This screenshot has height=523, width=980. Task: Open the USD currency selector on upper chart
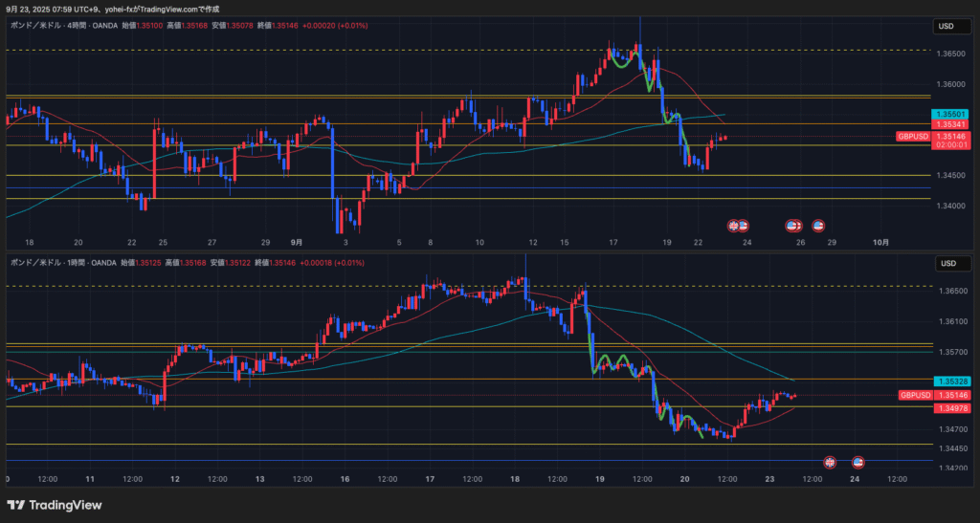(x=947, y=26)
